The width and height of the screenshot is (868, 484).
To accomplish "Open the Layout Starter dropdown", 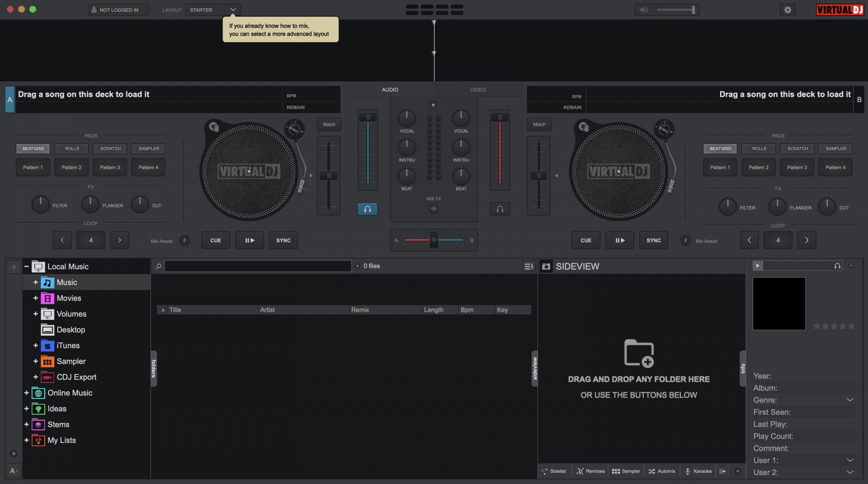I will (213, 10).
